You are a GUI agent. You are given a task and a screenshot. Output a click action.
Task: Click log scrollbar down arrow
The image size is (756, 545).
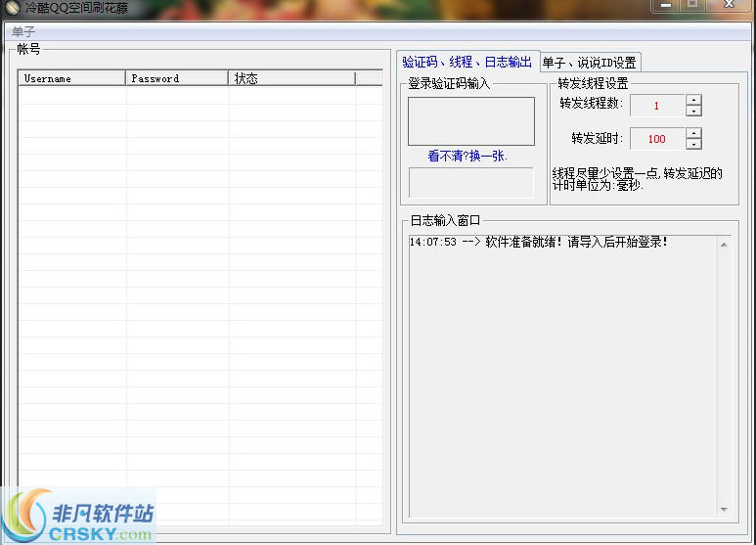tap(724, 510)
